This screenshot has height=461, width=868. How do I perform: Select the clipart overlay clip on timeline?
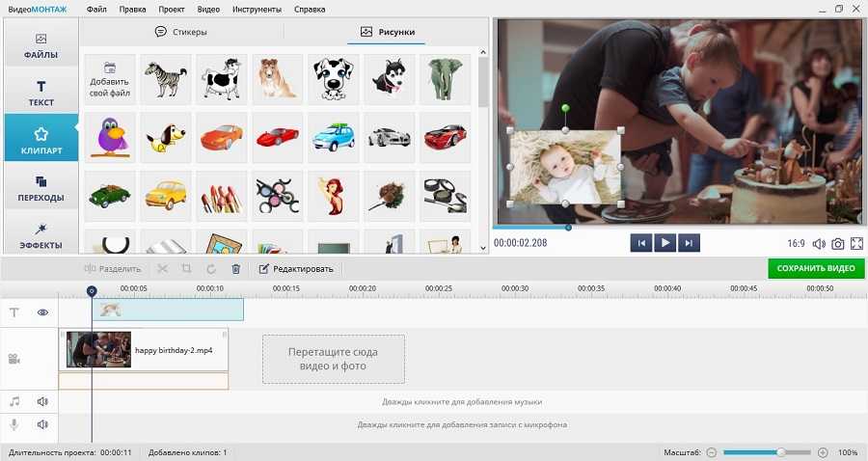tap(168, 310)
